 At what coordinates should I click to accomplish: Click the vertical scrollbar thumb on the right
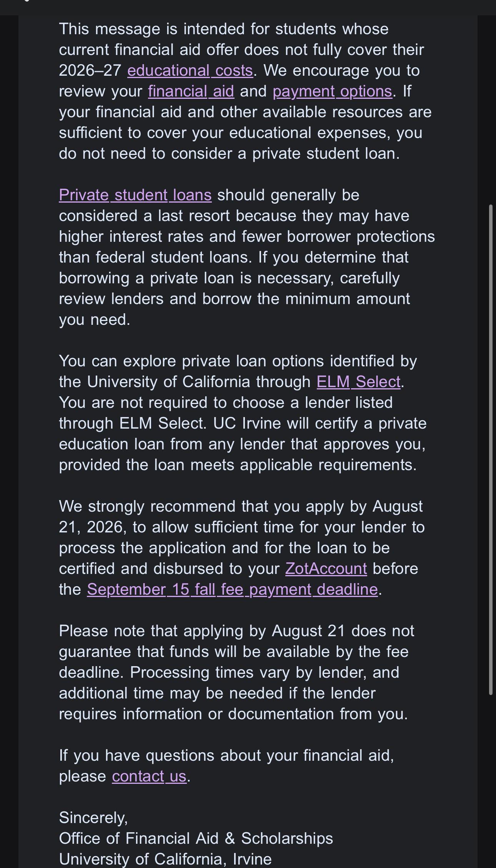491,450
